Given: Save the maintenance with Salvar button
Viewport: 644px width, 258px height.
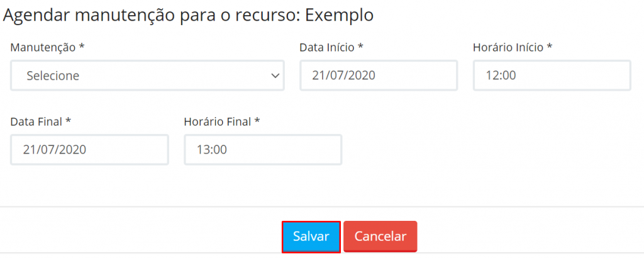Looking at the screenshot, I should (x=311, y=237).
